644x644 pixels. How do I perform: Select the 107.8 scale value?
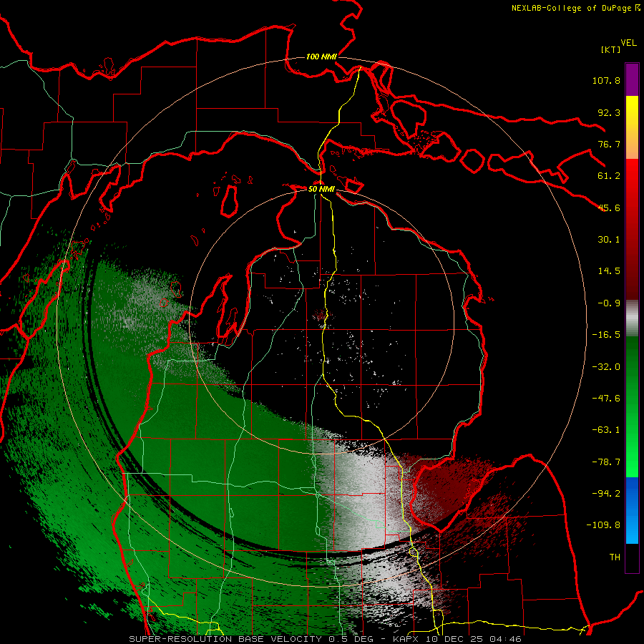coord(606,80)
